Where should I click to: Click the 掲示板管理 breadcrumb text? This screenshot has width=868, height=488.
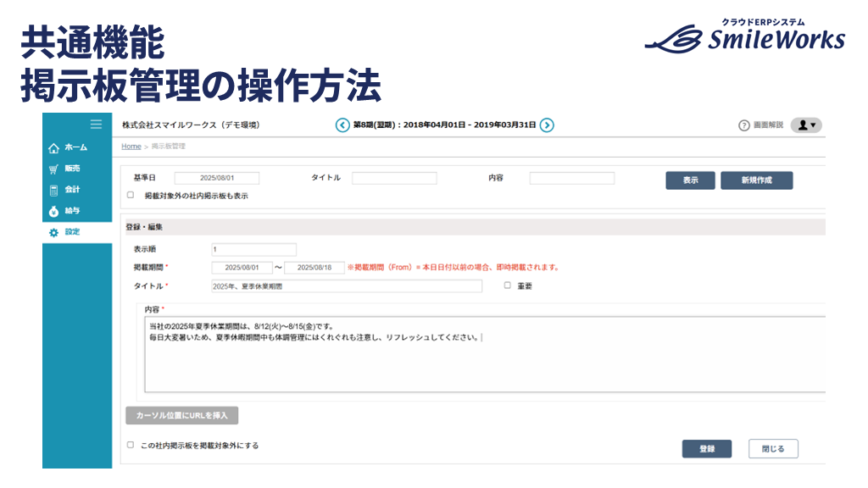[x=169, y=146]
